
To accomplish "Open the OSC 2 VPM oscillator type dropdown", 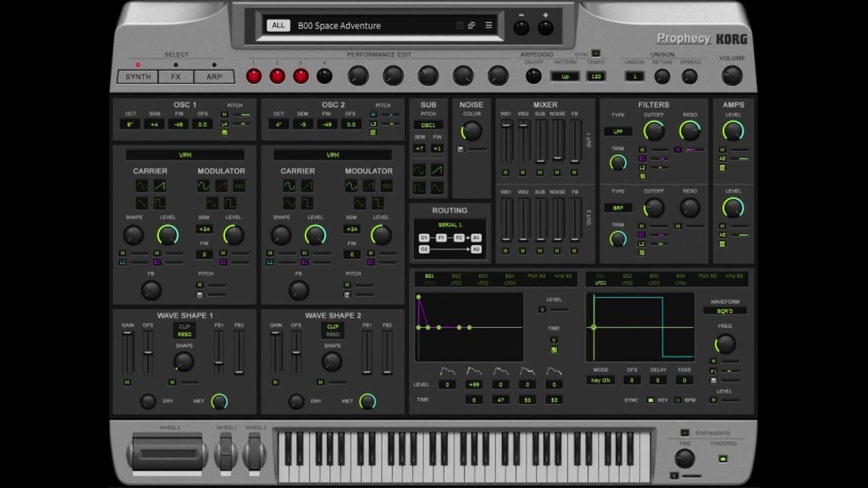I will [333, 155].
